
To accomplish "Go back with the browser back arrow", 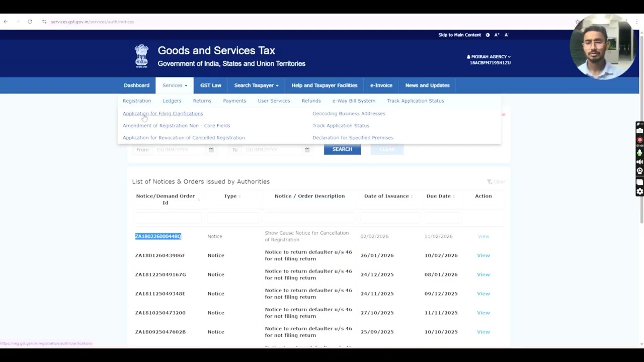I will pos(6,22).
